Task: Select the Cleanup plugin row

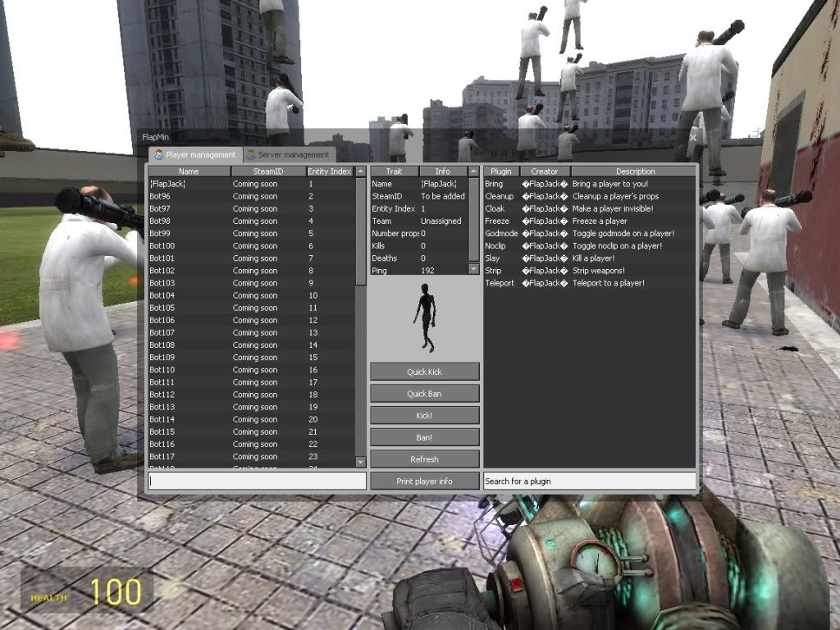Action: tap(590, 196)
